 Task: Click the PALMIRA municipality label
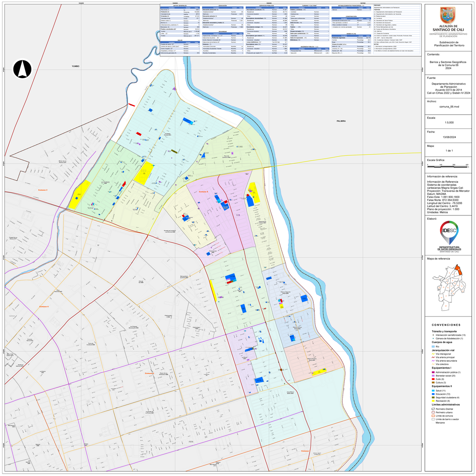point(341,121)
